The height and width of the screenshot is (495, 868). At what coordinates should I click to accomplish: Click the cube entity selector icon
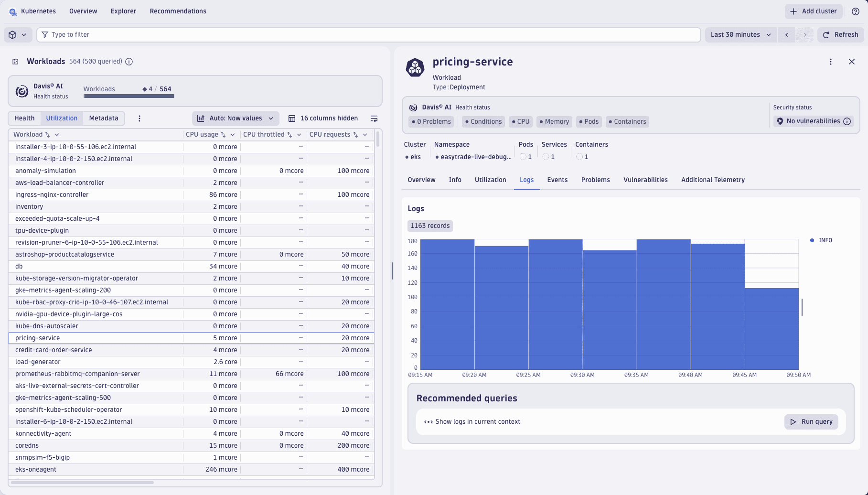(13, 35)
